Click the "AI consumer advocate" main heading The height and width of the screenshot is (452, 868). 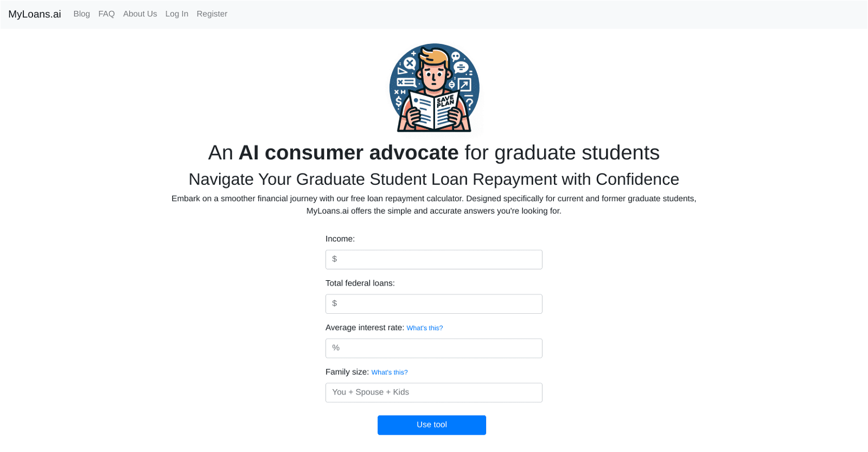coord(434,153)
